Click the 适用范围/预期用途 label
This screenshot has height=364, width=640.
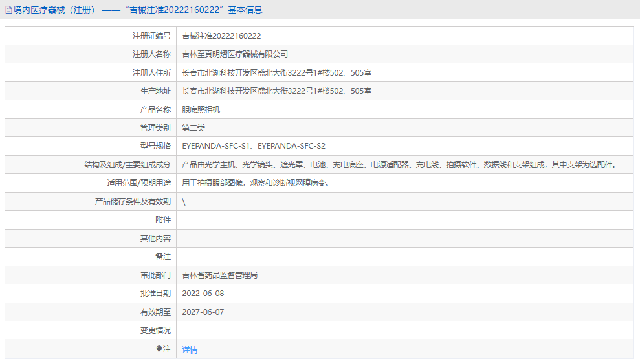[138, 183]
